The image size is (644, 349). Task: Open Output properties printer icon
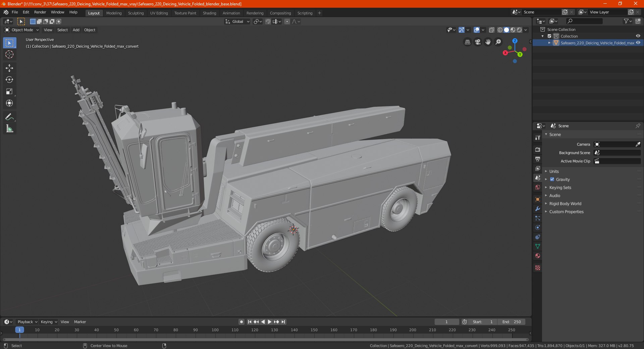click(x=538, y=159)
